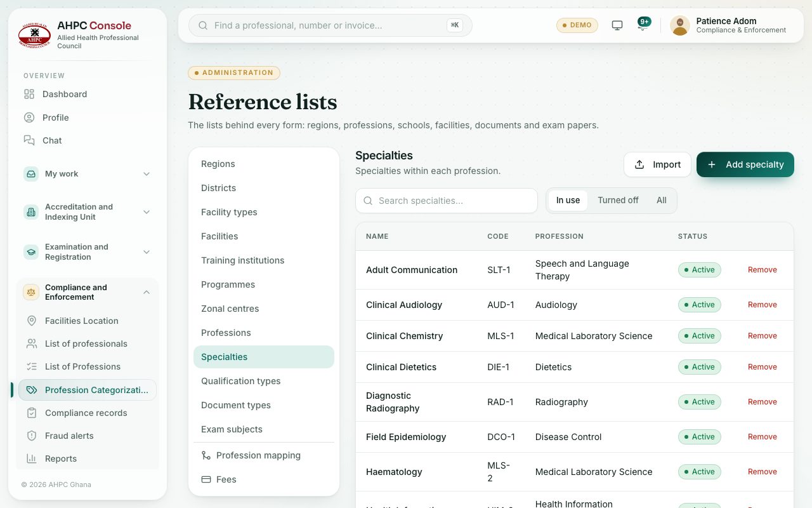Click the Examination and Registration cap icon

[x=31, y=252]
